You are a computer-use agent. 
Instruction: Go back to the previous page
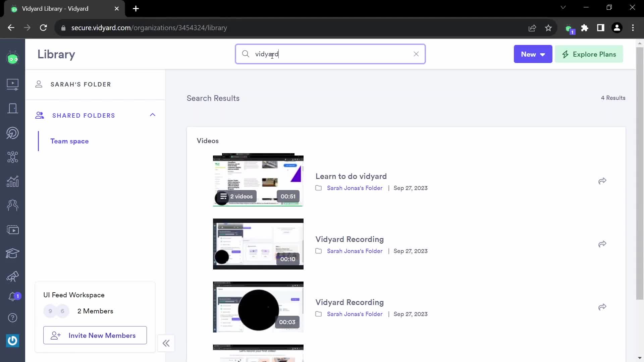click(11, 28)
